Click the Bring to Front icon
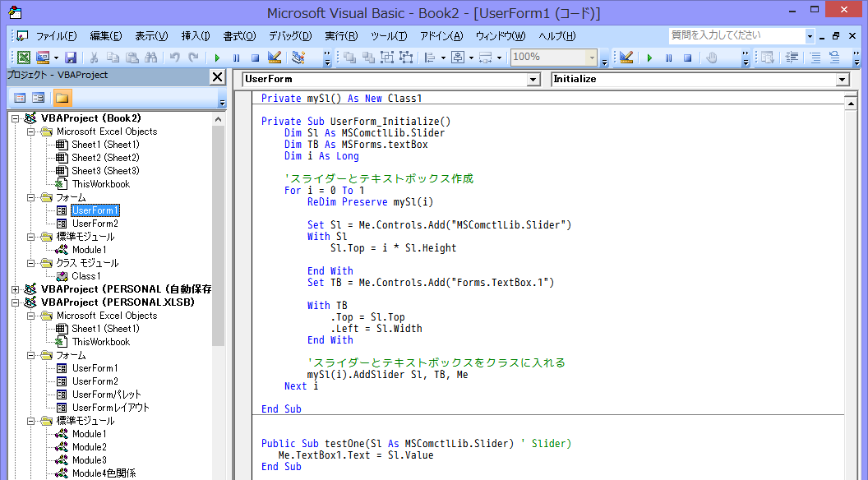Image resolution: width=868 pixels, height=480 pixels. (x=349, y=57)
